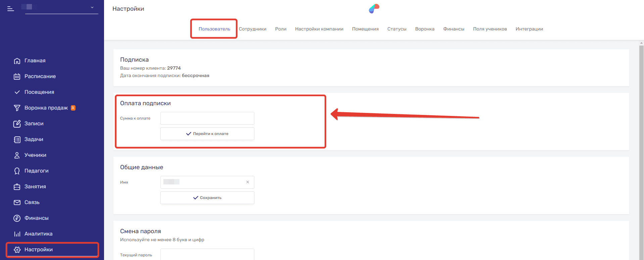Click into the Текущий пароль field
Image resolution: width=644 pixels, height=260 pixels.
(207, 254)
